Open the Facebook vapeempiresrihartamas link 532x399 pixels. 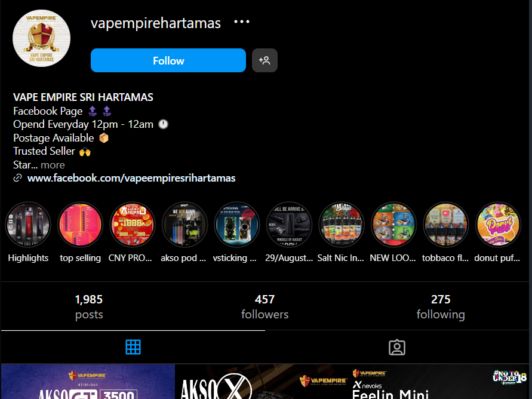coord(131,178)
